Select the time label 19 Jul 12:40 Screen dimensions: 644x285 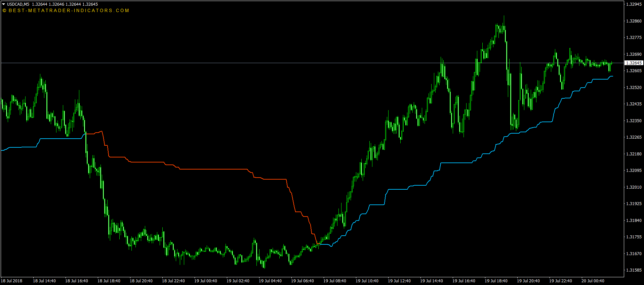coord(399,281)
